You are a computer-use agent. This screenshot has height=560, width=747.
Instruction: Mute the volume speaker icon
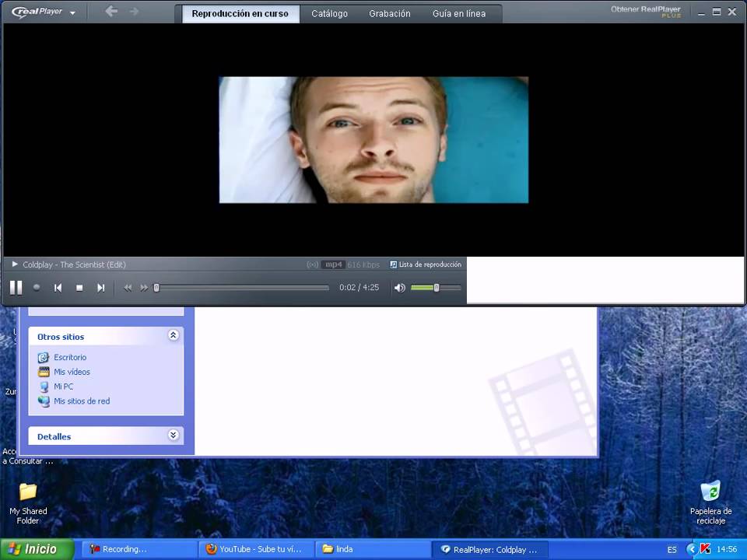[400, 288]
